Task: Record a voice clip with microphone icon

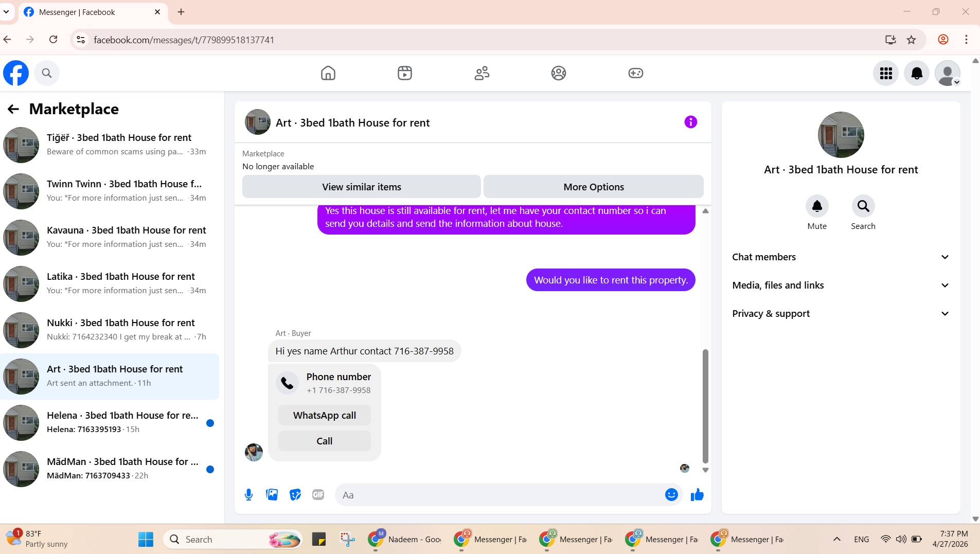Action: [x=249, y=495]
